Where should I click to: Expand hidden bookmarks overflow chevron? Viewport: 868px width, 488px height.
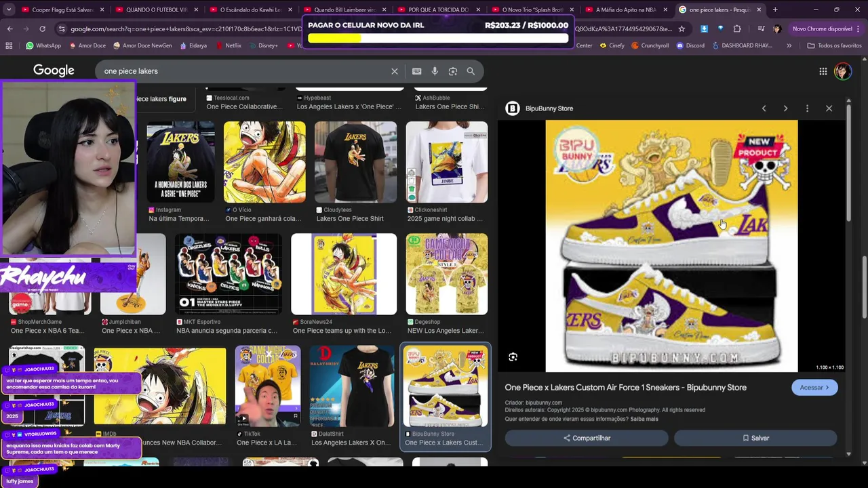(789, 45)
